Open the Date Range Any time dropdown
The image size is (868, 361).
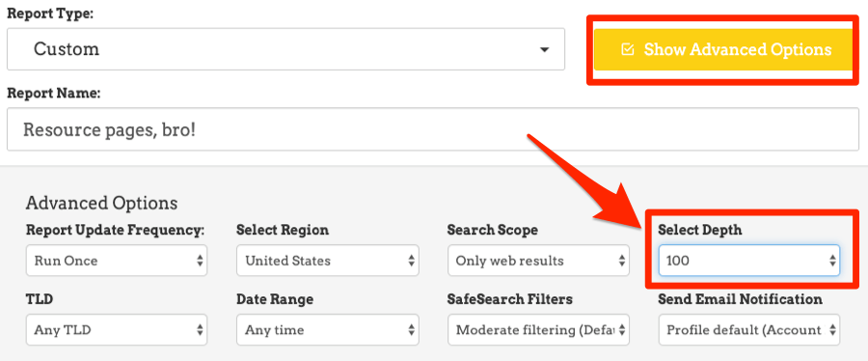pyautogui.click(x=328, y=330)
